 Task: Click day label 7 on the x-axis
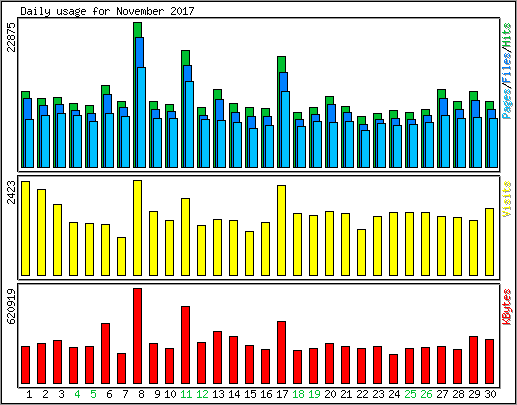[x=125, y=394]
